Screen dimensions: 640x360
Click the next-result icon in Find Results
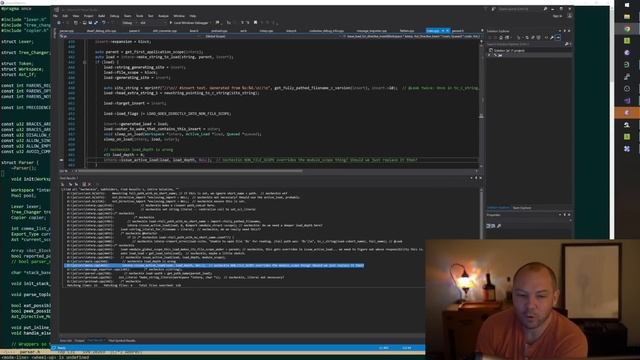tap(76, 184)
